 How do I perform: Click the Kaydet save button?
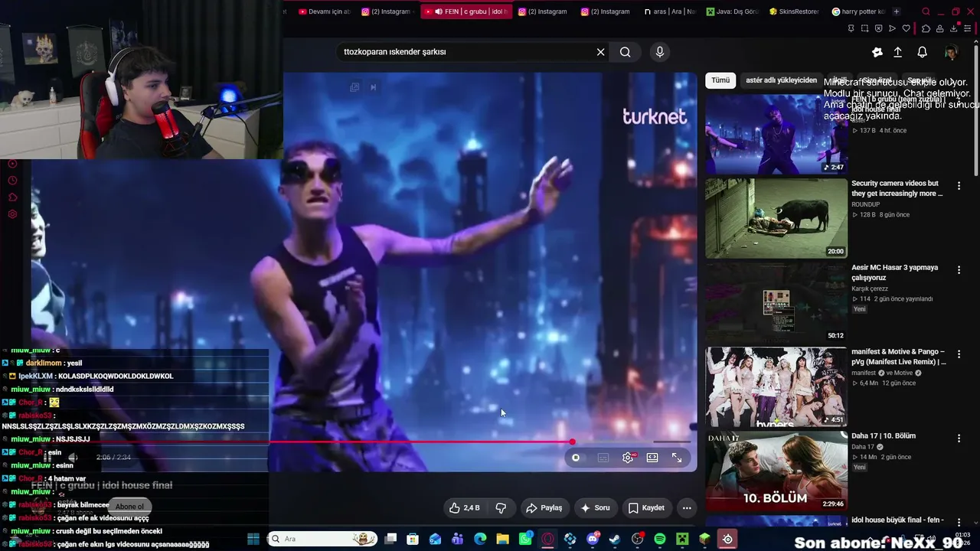pyautogui.click(x=646, y=508)
